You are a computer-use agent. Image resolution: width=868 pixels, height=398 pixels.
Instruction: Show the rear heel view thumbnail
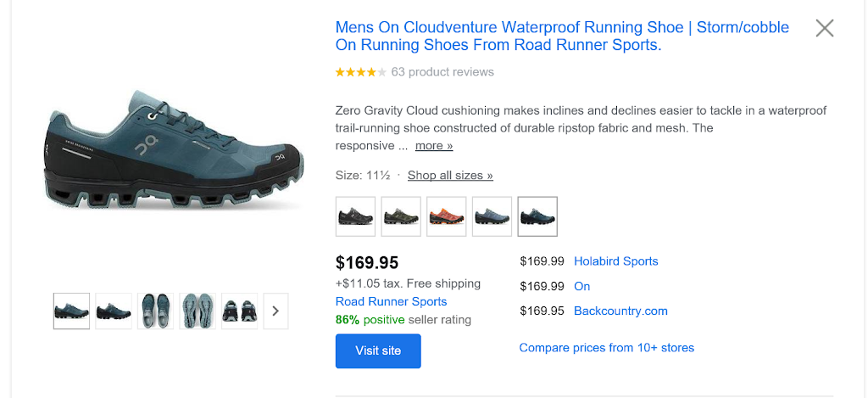coord(239,311)
